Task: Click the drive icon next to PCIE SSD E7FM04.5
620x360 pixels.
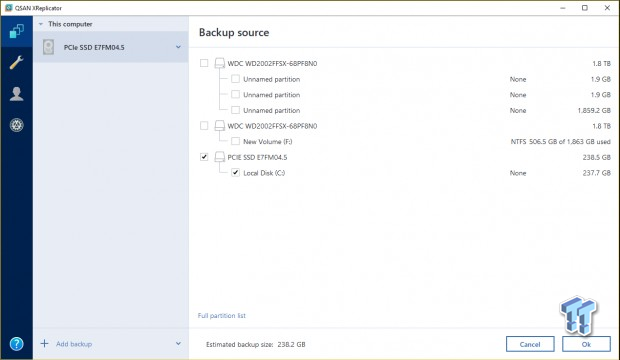Action: click(219, 157)
